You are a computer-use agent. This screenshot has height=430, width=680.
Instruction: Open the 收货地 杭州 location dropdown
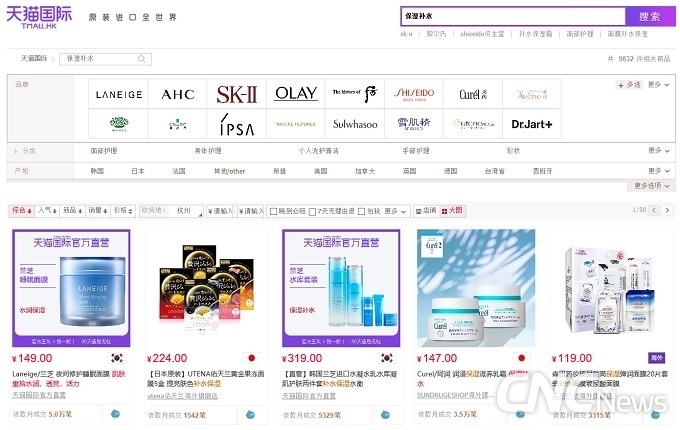pyautogui.click(x=171, y=211)
